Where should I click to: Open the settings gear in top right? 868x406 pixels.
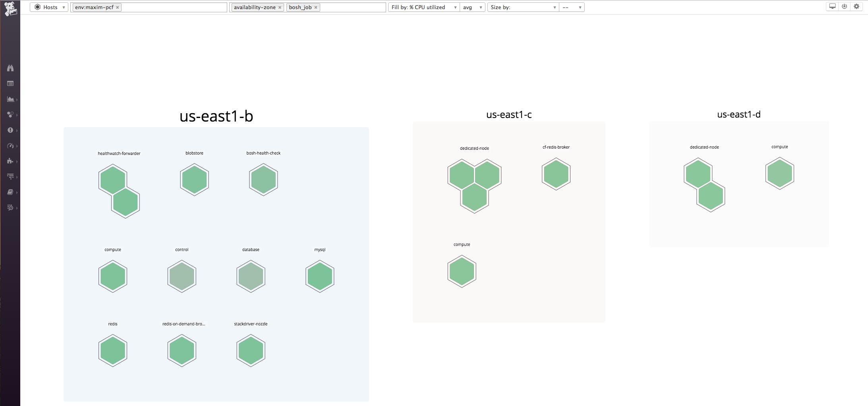[x=856, y=6]
